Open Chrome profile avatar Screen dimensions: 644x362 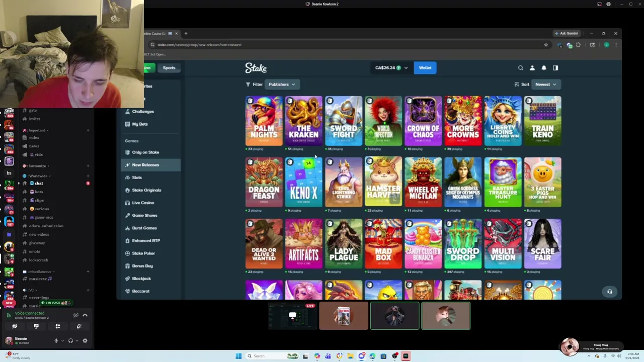pos(606,45)
